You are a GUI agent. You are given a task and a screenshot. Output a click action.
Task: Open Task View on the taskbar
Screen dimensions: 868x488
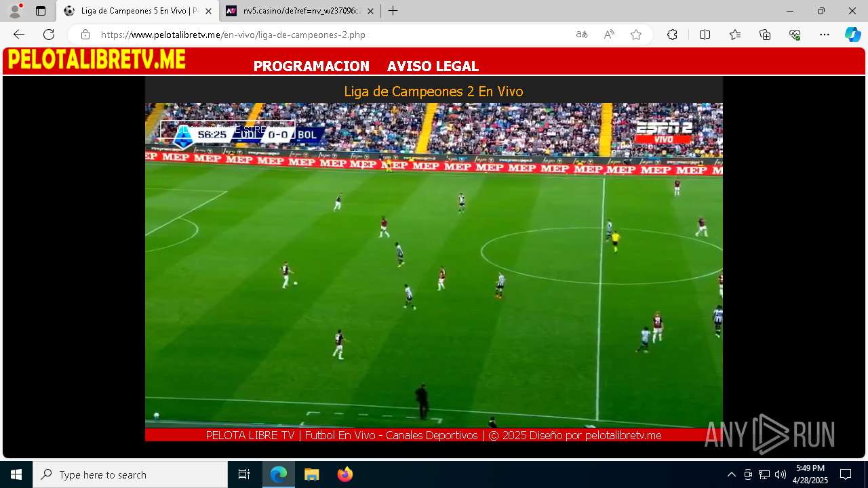point(244,474)
